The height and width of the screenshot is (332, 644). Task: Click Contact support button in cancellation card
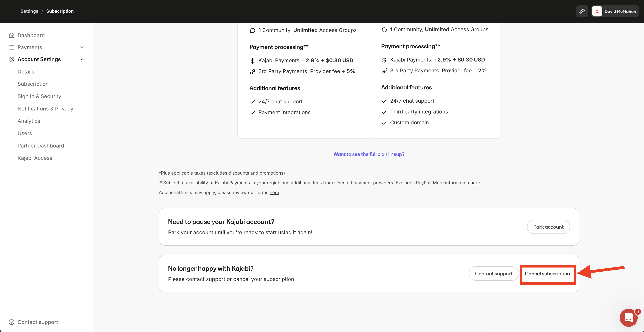(493, 273)
